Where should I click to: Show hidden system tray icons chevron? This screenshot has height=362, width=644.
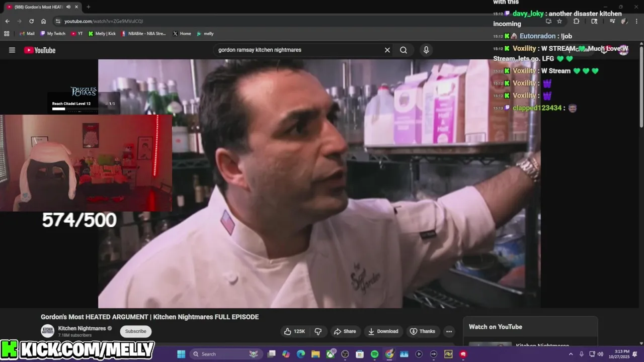(x=571, y=354)
